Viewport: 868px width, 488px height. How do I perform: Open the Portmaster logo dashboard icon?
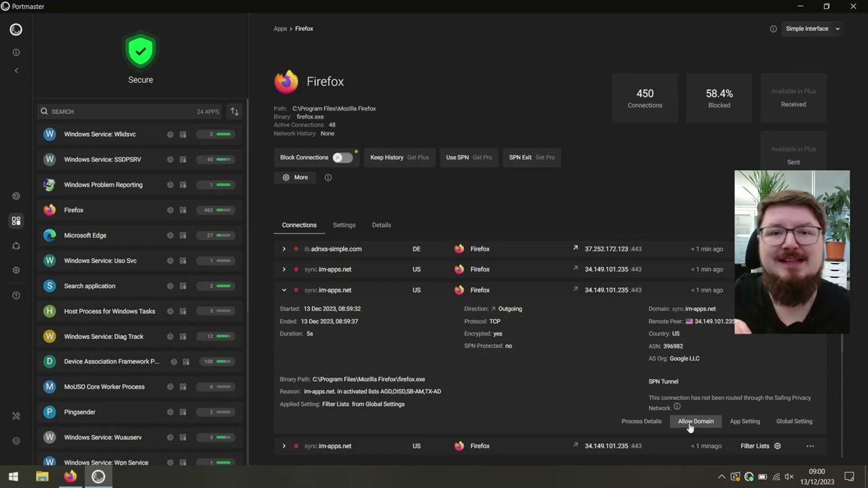tap(16, 29)
